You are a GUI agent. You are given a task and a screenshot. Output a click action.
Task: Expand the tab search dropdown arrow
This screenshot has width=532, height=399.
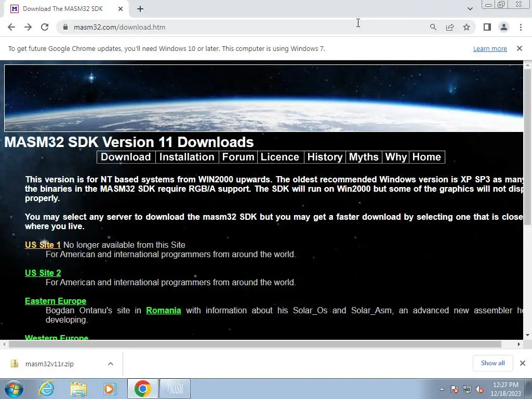tap(470, 9)
